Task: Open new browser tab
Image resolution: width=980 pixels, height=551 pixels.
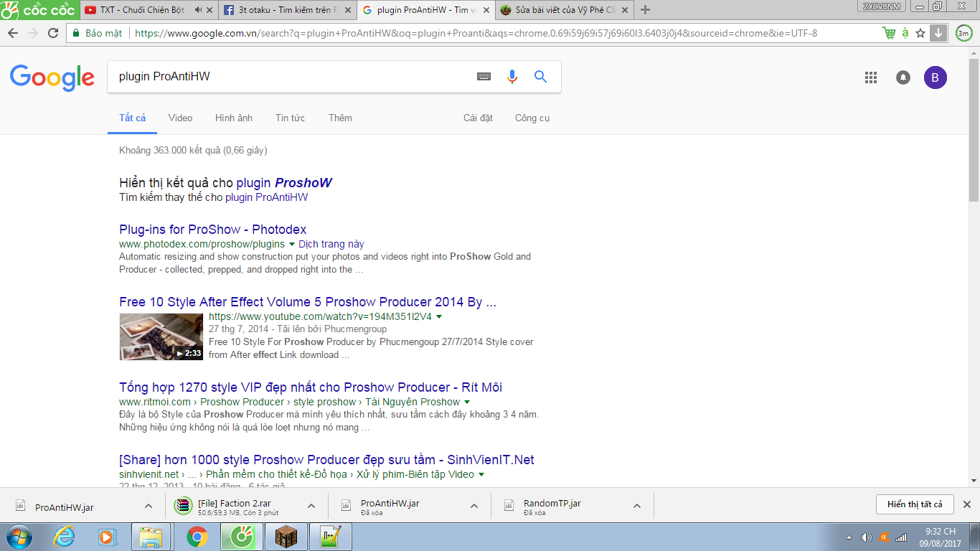Action: [x=645, y=10]
